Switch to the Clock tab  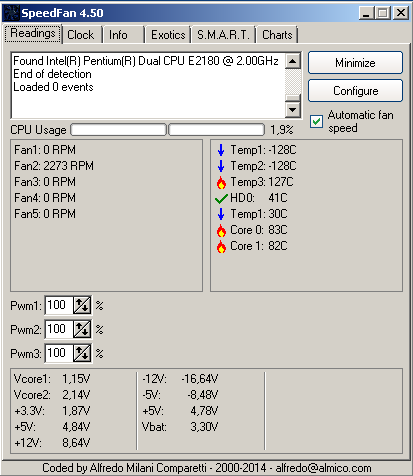pos(81,35)
